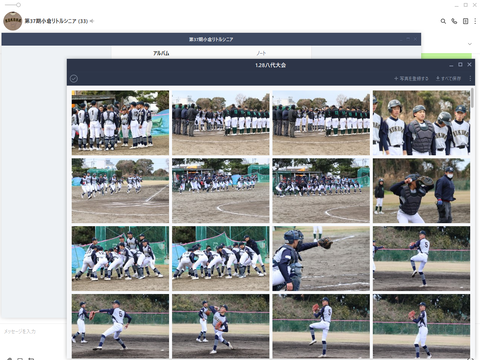Open the notes panel icon in chat header
This screenshot has height=360, width=480.
[x=465, y=21]
